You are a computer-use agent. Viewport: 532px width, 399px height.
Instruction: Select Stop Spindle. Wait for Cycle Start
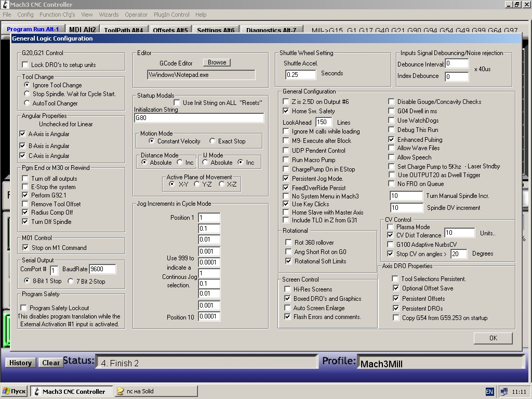click(x=27, y=94)
